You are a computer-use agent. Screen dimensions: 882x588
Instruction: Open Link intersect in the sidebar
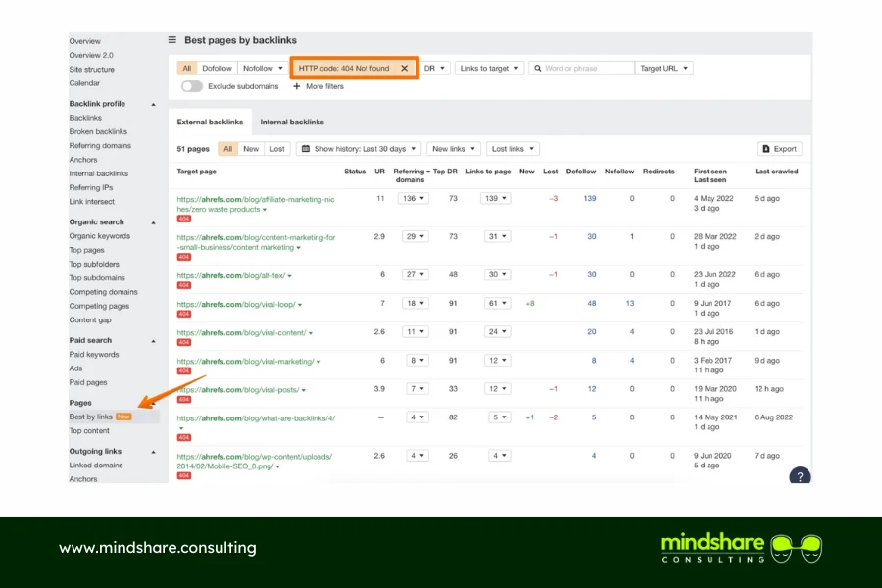pyautogui.click(x=92, y=202)
